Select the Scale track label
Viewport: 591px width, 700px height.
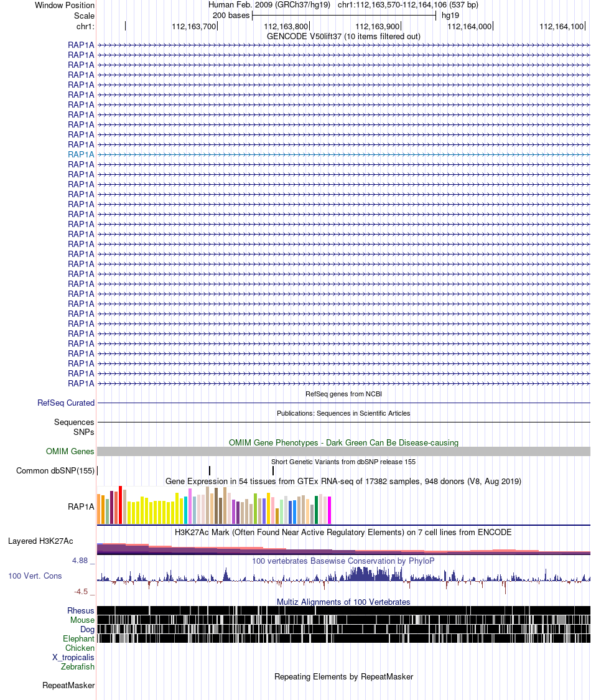coord(84,16)
